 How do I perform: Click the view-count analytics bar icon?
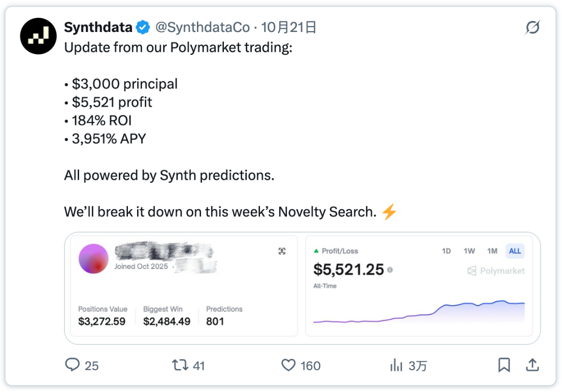397,365
